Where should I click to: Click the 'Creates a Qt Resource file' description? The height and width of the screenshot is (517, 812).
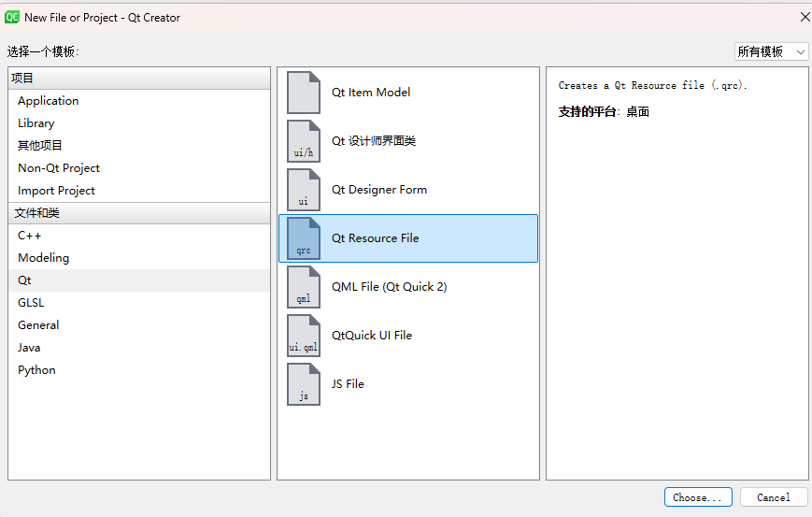tap(652, 85)
